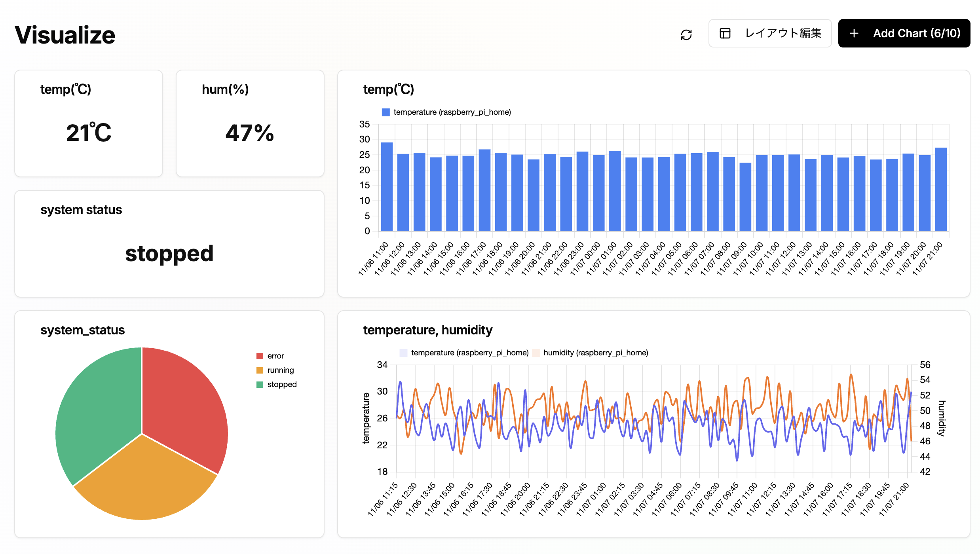The width and height of the screenshot is (980, 554).
Task: Click the blue legend square for temperature (raspberry_pi_home)
Action: tap(385, 112)
